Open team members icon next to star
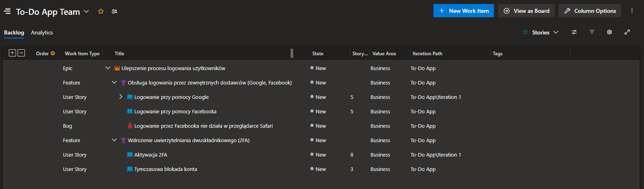 (115, 11)
